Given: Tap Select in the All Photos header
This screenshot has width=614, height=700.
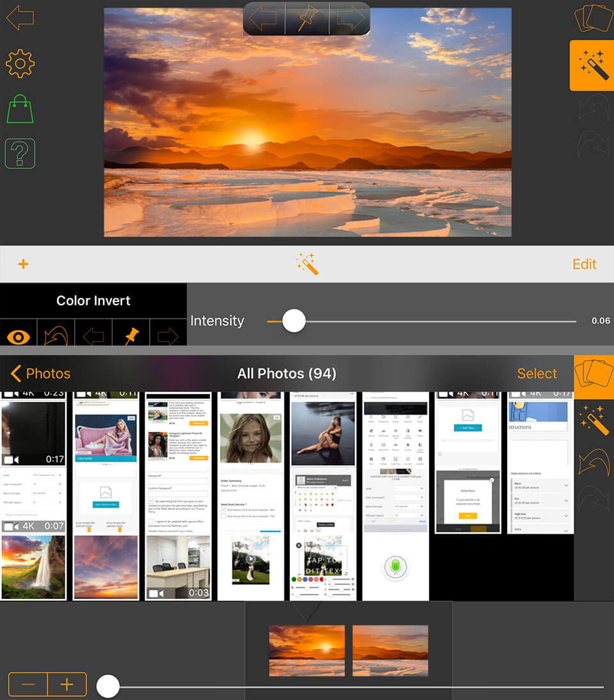Looking at the screenshot, I should [x=537, y=374].
